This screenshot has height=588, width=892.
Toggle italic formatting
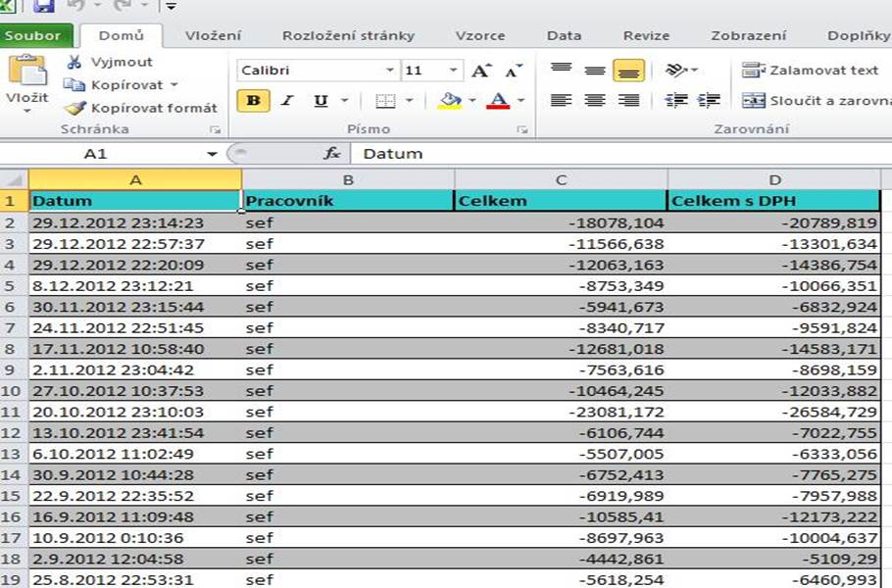[x=287, y=101]
